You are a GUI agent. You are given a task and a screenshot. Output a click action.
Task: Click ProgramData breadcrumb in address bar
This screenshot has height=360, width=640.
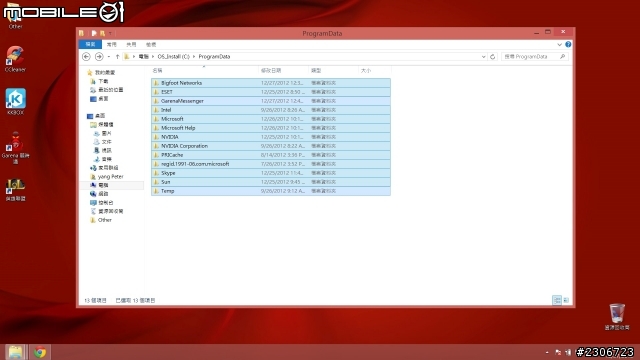[214, 57]
